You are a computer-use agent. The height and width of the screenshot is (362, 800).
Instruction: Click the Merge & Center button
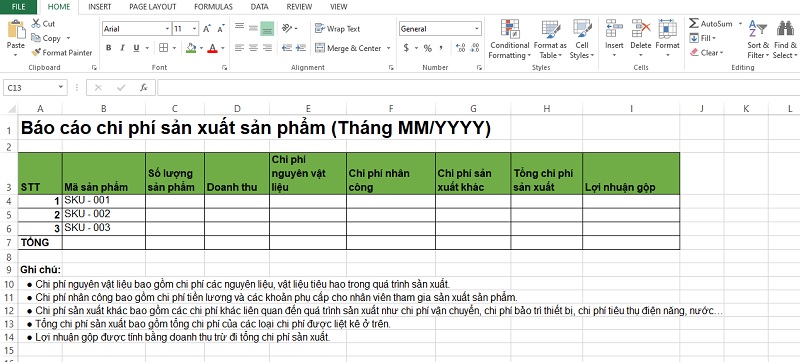click(348, 48)
